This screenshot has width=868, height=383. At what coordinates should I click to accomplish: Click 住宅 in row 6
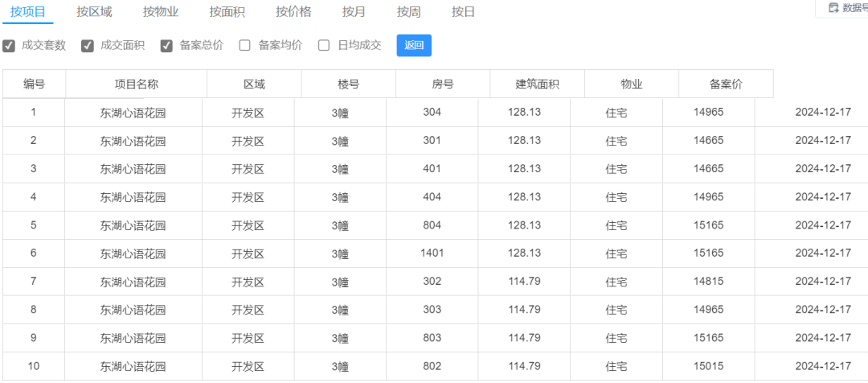pos(616,253)
